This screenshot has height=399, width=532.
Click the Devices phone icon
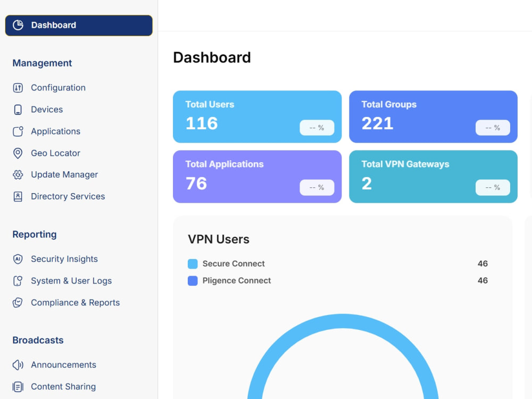[18, 110]
